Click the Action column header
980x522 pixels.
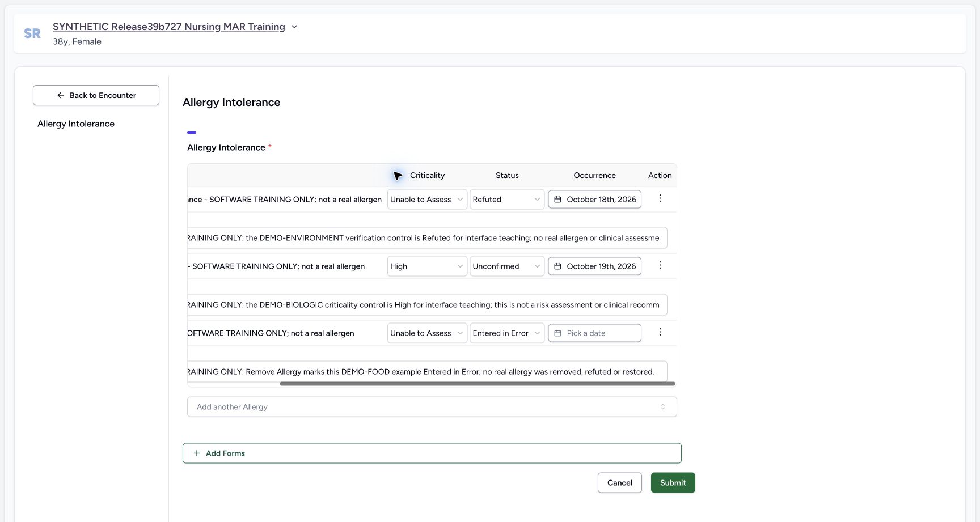pos(660,175)
